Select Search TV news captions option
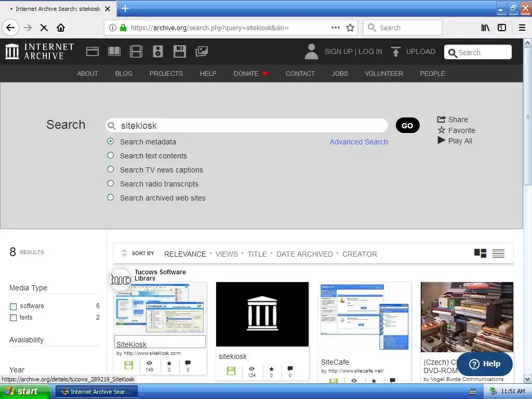This screenshot has width=532, height=399. click(110, 169)
